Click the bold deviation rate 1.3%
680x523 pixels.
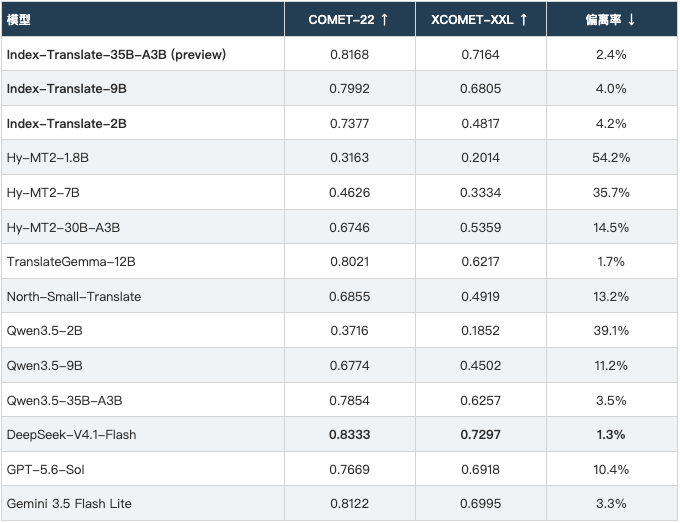point(611,435)
